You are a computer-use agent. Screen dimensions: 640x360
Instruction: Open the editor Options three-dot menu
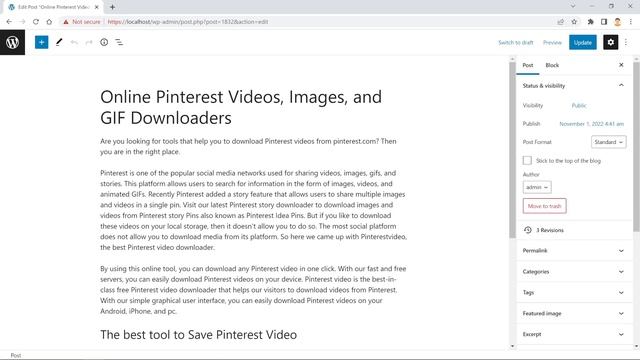[626, 42]
